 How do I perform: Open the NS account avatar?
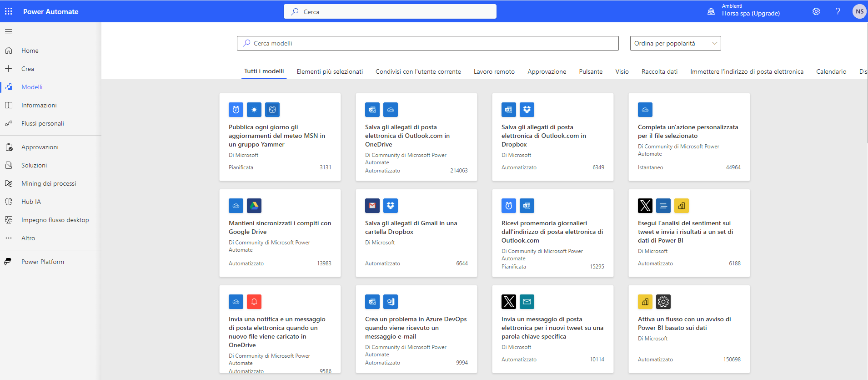[859, 11]
